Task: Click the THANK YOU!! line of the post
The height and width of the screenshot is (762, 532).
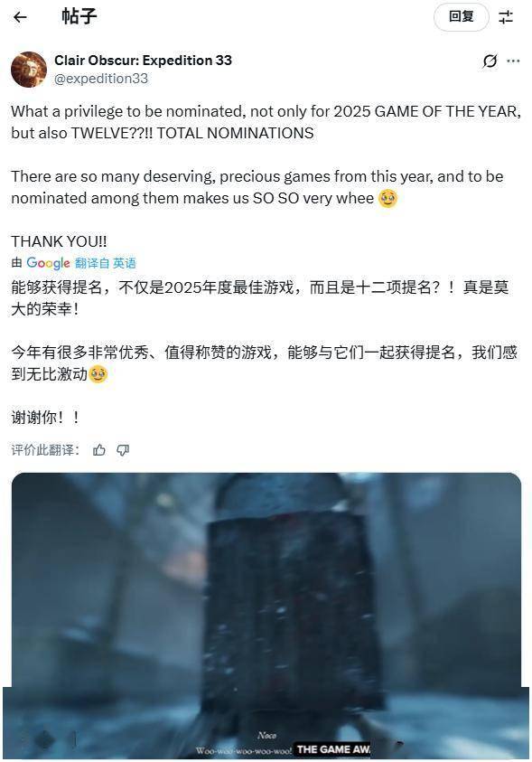Action: [x=60, y=241]
